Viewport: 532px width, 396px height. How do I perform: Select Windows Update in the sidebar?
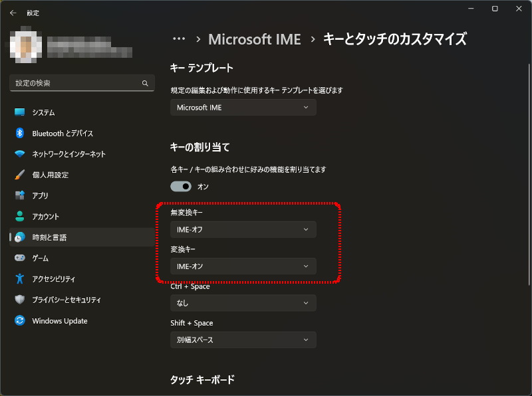point(82,320)
